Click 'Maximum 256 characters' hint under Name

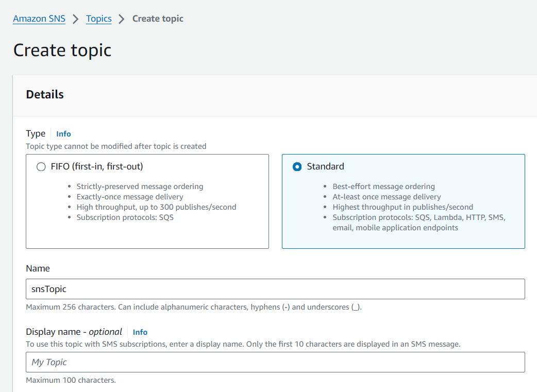[194, 307]
